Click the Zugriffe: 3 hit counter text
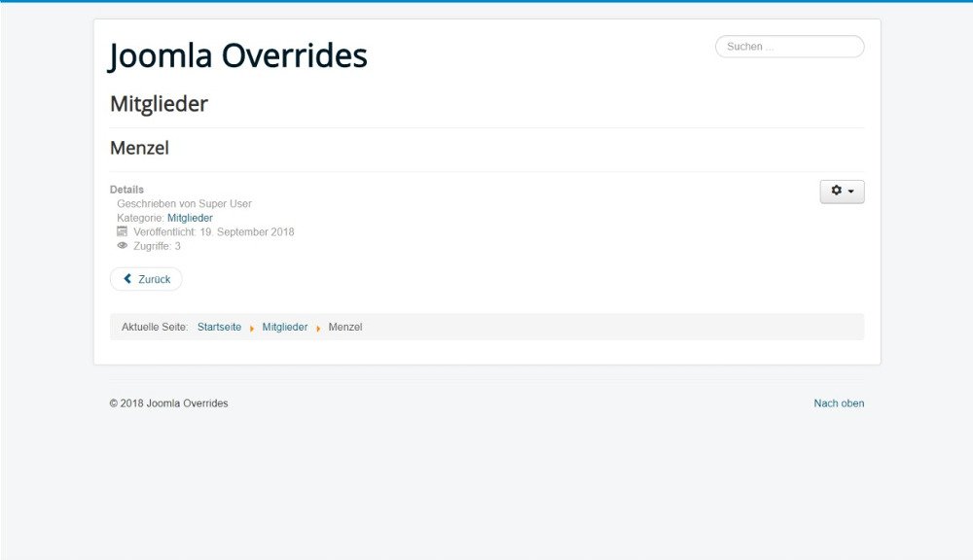Image resolution: width=973 pixels, height=560 pixels. click(x=157, y=246)
